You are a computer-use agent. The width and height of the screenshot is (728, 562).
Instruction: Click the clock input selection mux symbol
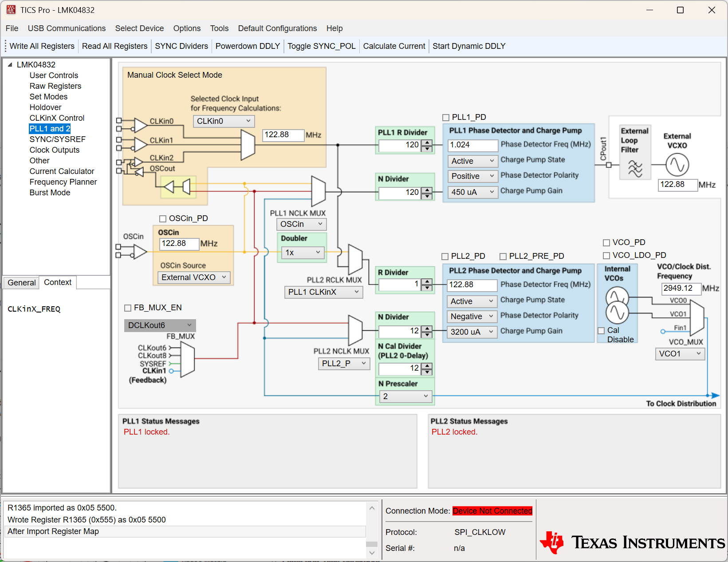(x=248, y=145)
